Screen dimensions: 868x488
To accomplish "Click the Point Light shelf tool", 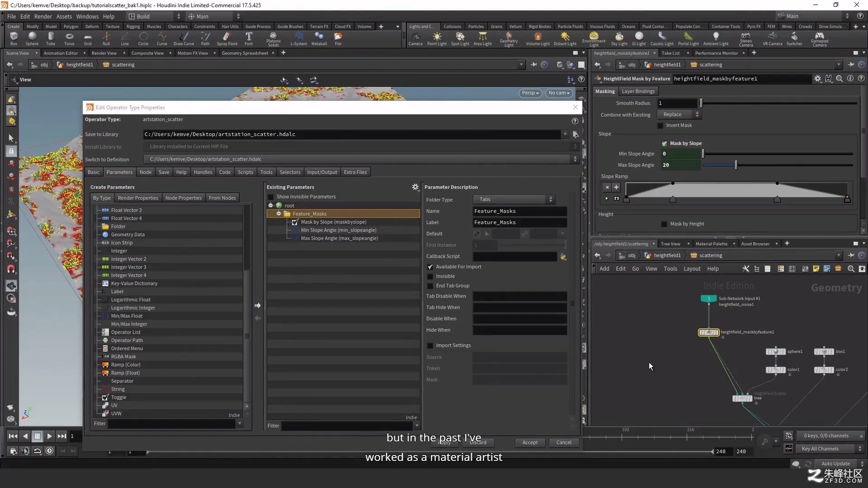I will pos(437,38).
